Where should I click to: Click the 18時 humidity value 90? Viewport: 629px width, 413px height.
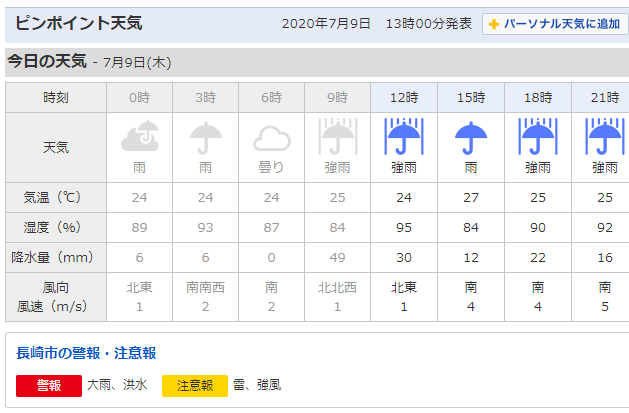(538, 227)
